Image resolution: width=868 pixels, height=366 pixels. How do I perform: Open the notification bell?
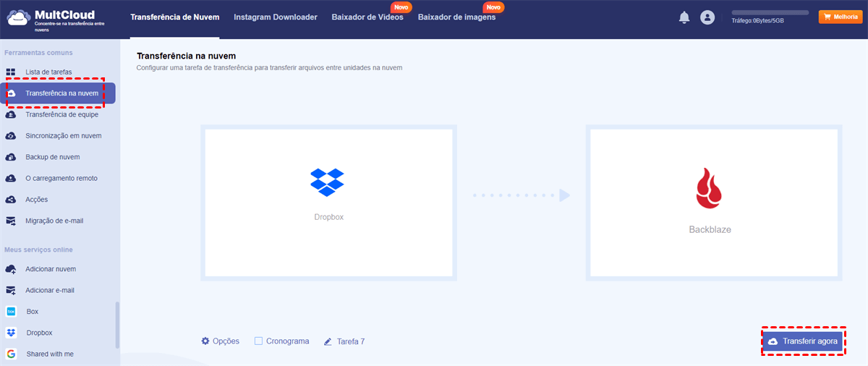click(684, 17)
